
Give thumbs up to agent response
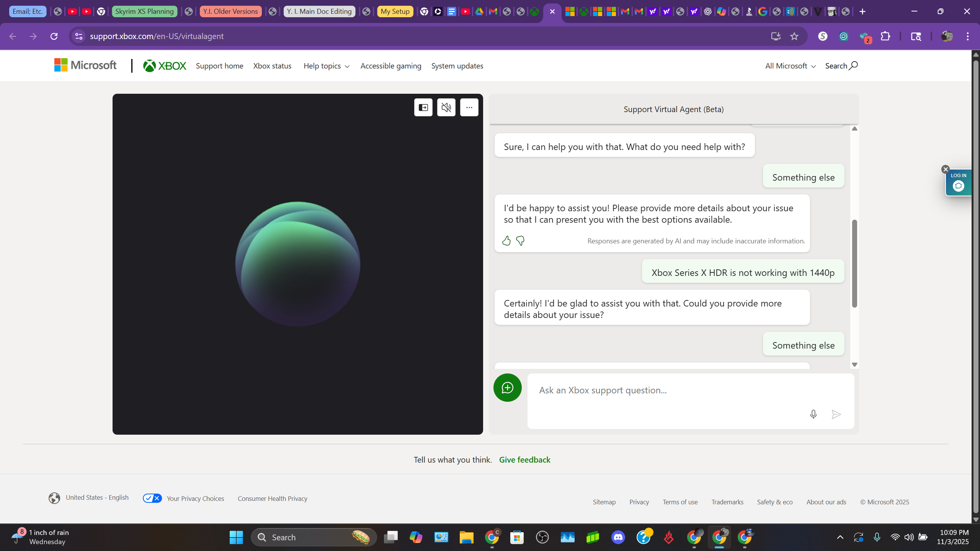click(x=506, y=241)
